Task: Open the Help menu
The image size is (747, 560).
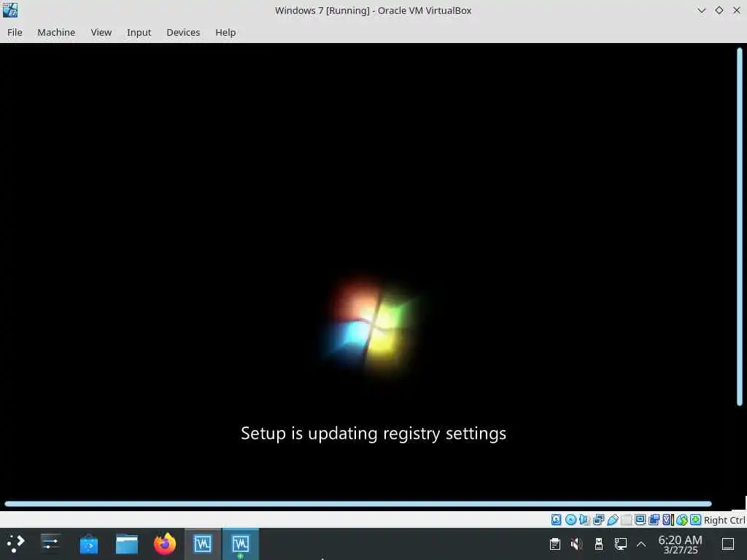Action: [x=225, y=32]
